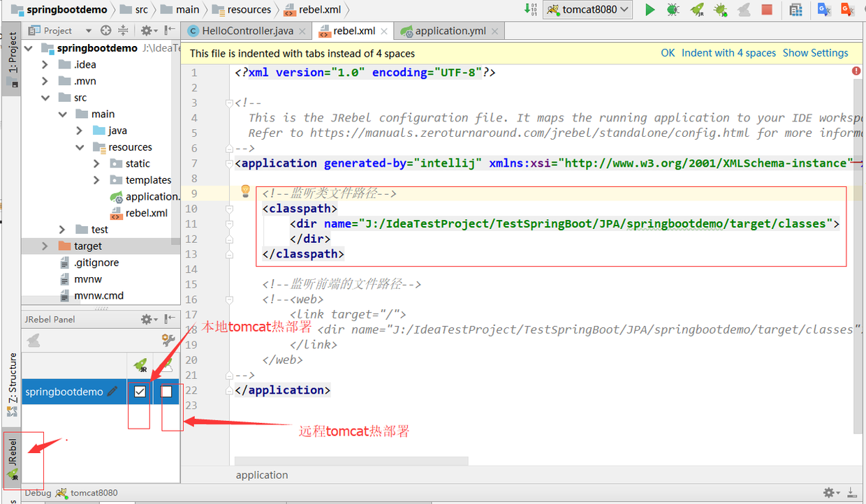Click the red error indicator at editor top right
The image size is (866, 504).
856,71
